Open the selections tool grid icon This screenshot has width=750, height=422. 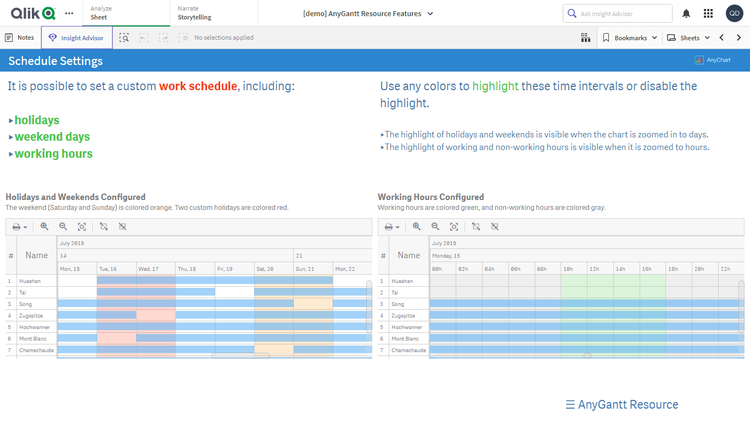click(x=585, y=37)
